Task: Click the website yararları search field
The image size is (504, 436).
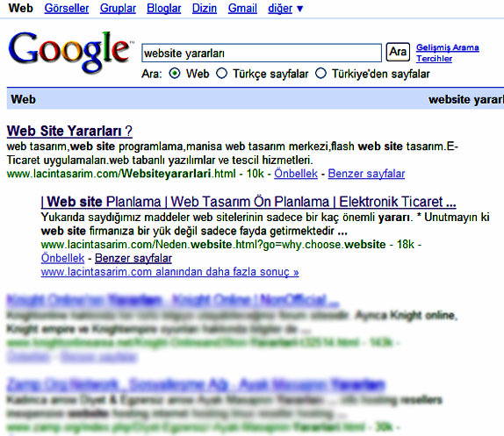Action: click(x=262, y=53)
